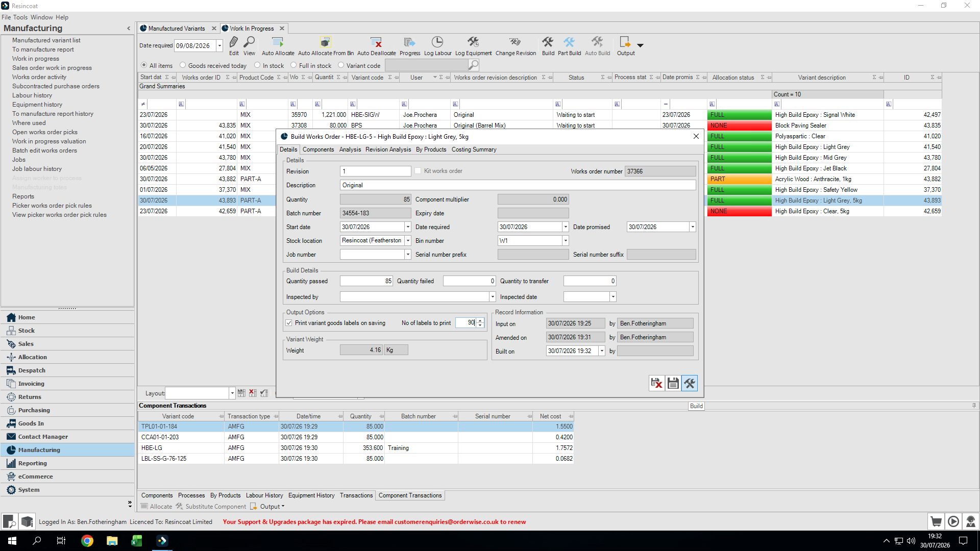Toggle Print variant goods labels checkbox
Viewport: 980px width, 551px height.
pos(289,323)
